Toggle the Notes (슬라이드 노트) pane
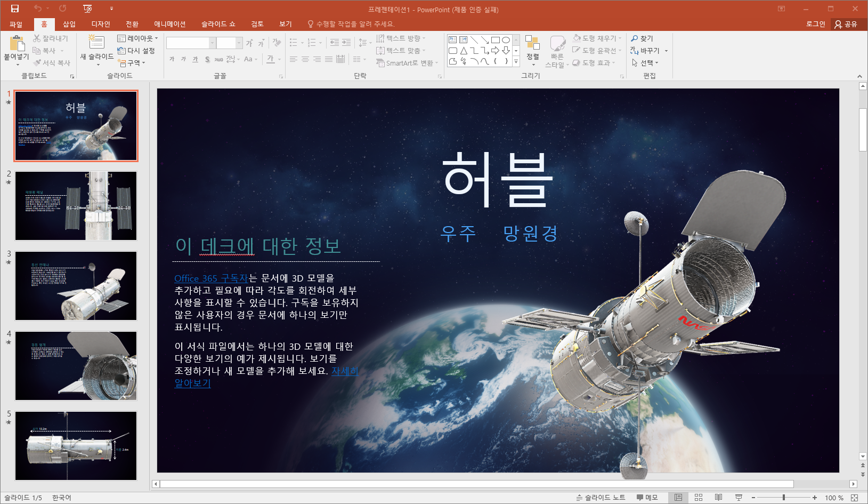This screenshot has height=504, width=868. 601,498
